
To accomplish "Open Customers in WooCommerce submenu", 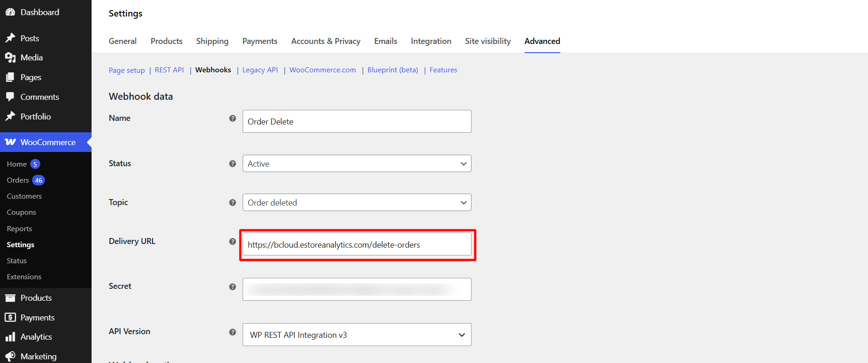I will 24,196.
